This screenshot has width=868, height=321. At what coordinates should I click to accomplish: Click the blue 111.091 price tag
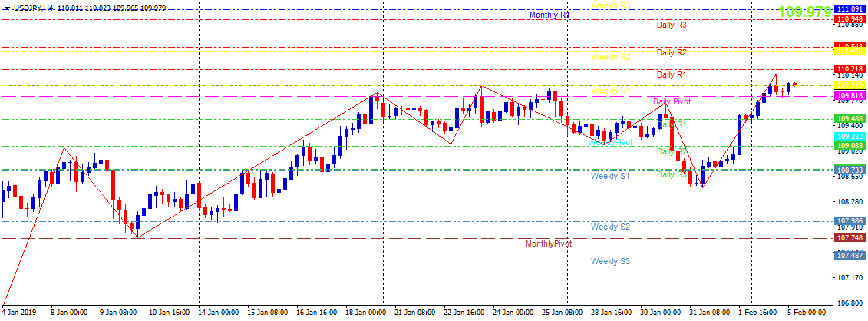pyautogui.click(x=850, y=8)
